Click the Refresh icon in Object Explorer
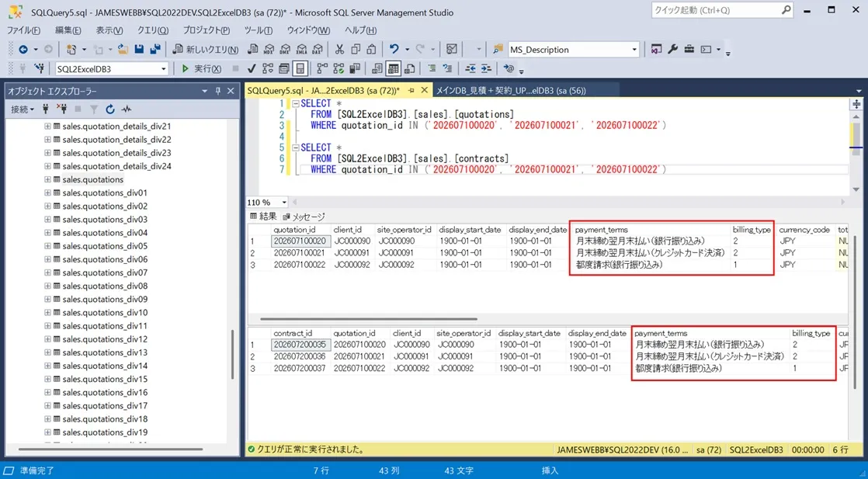This screenshot has width=868, height=479. 110,109
